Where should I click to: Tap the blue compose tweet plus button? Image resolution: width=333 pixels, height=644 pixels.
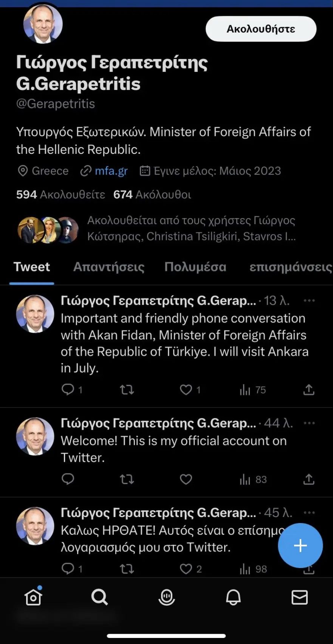[300, 545]
